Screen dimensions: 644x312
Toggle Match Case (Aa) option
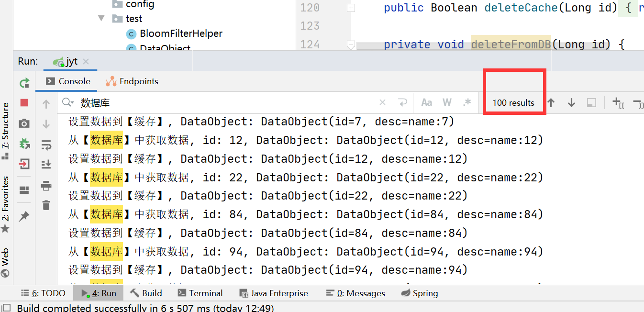[x=426, y=102]
